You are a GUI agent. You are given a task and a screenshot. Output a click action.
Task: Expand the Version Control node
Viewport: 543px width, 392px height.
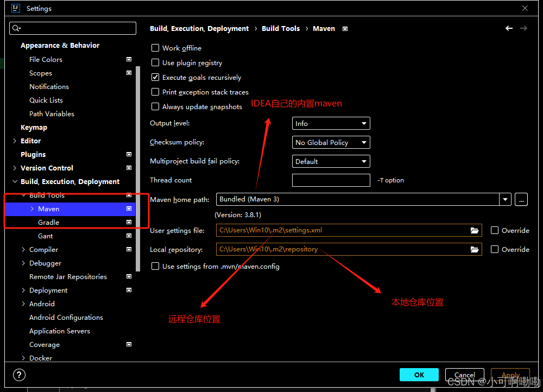click(15, 168)
